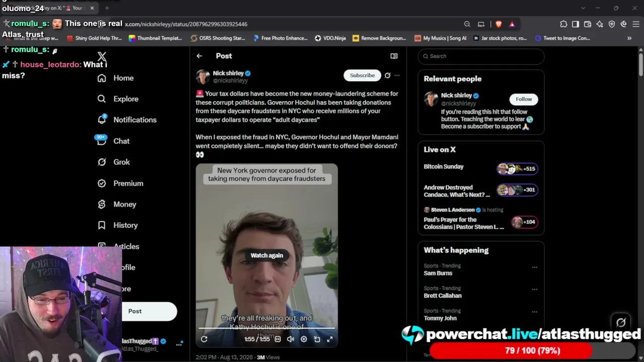This screenshot has height=362, width=644.
Task: Open a new browser tab
Action: point(107,8)
